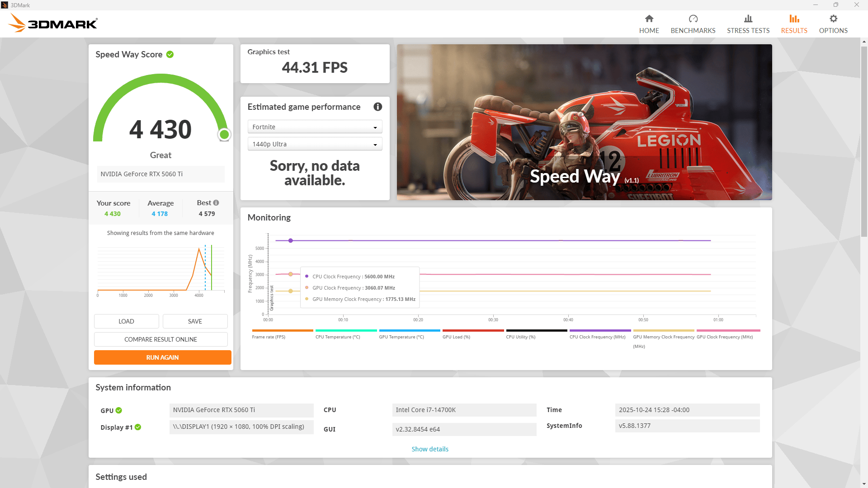This screenshot has height=488, width=868.
Task: Toggle GPU Clock Frequency legend series
Action: pyautogui.click(x=728, y=334)
